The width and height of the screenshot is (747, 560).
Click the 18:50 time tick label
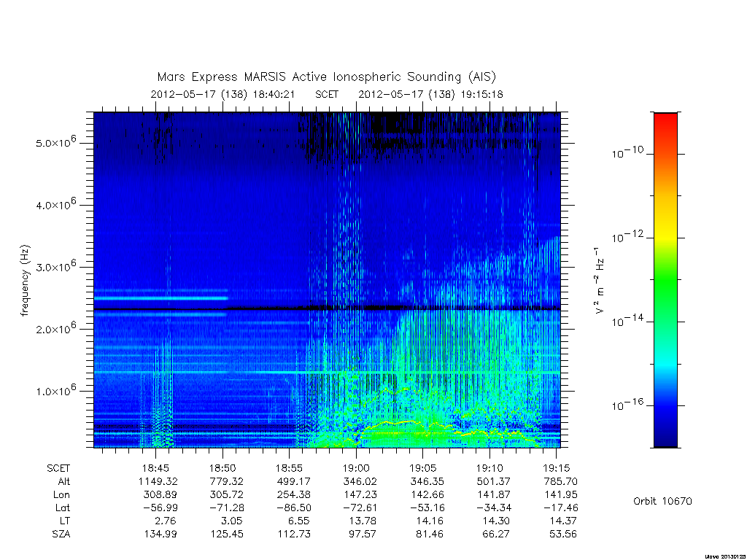[222, 468]
